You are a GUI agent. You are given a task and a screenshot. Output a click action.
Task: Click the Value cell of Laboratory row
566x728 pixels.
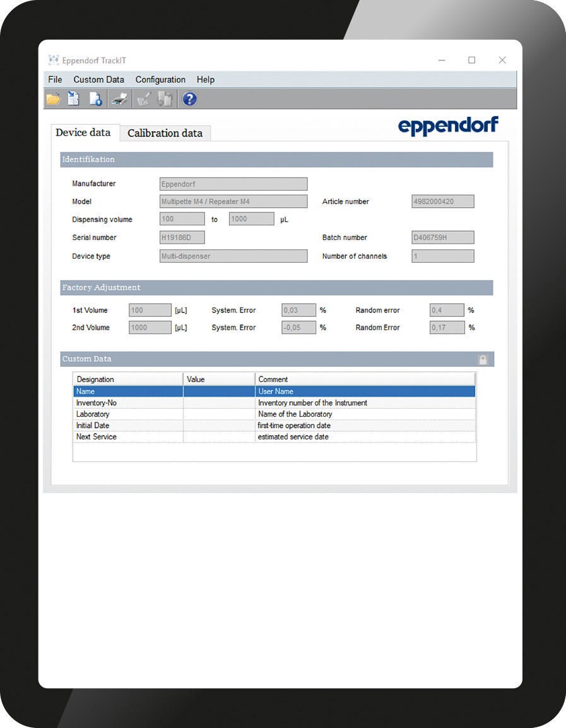click(x=219, y=414)
